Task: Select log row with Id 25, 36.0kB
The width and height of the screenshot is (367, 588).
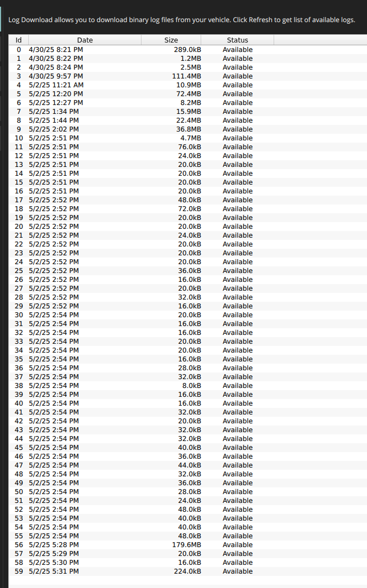Action: pos(188,271)
